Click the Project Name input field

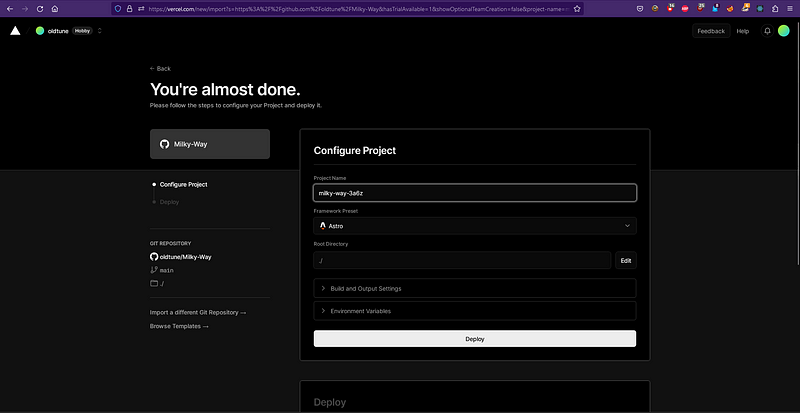coord(474,193)
